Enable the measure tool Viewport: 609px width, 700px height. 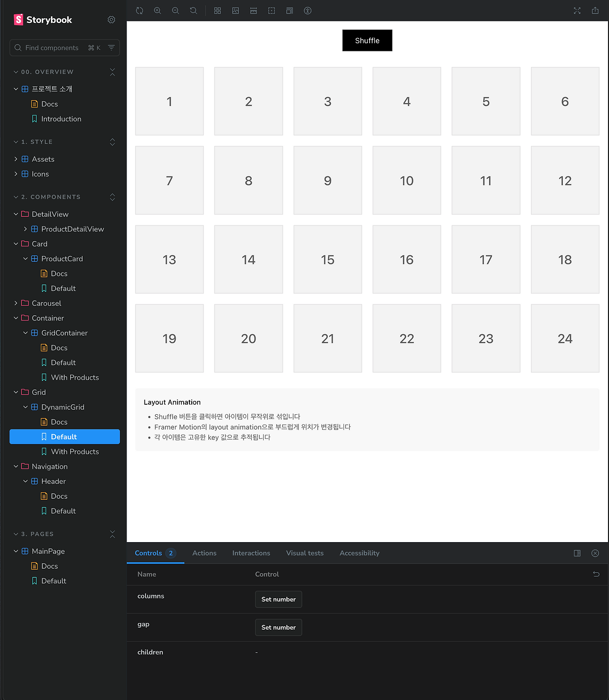pyautogui.click(x=254, y=10)
